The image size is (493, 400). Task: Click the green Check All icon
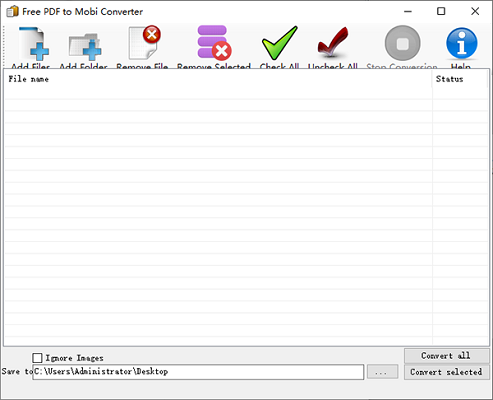(x=279, y=43)
